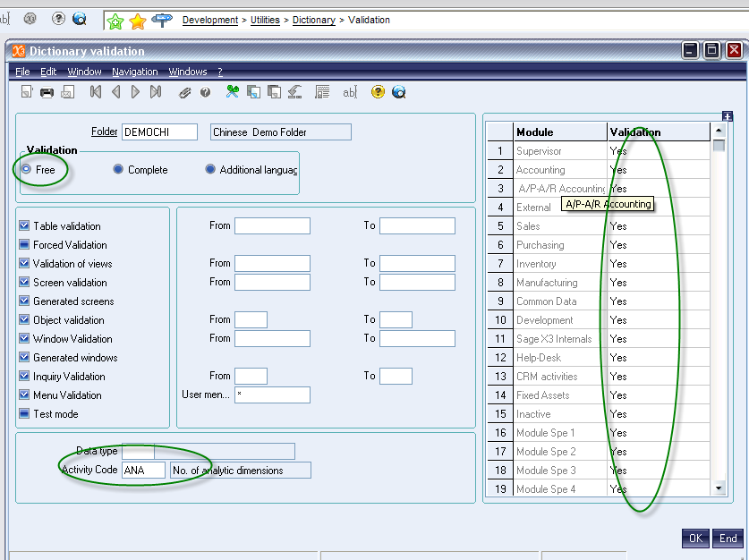749x560 pixels.
Task: Toggle the Table validation checkbox
Action: tap(24, 226)
